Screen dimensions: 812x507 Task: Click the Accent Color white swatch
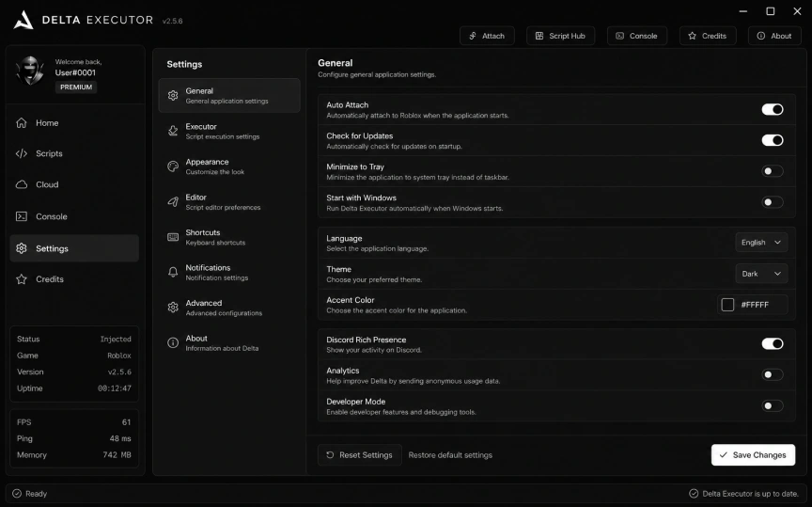tap(727, 305)
